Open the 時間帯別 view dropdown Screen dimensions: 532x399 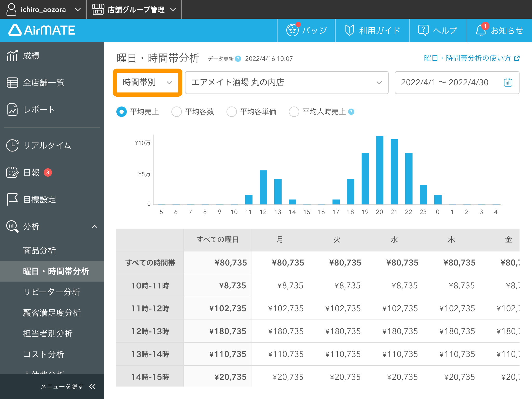point(147,83)
